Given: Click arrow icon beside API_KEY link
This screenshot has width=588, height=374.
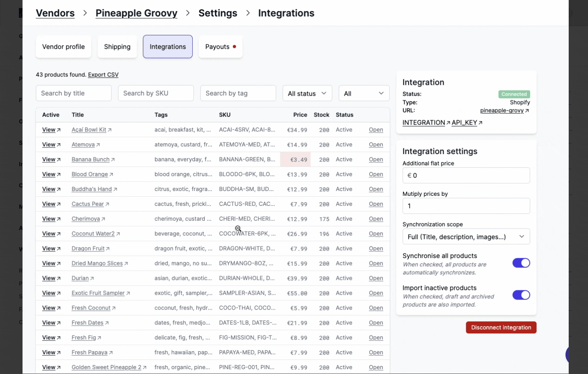Looking at the screenshot, I should pos(480,123).
